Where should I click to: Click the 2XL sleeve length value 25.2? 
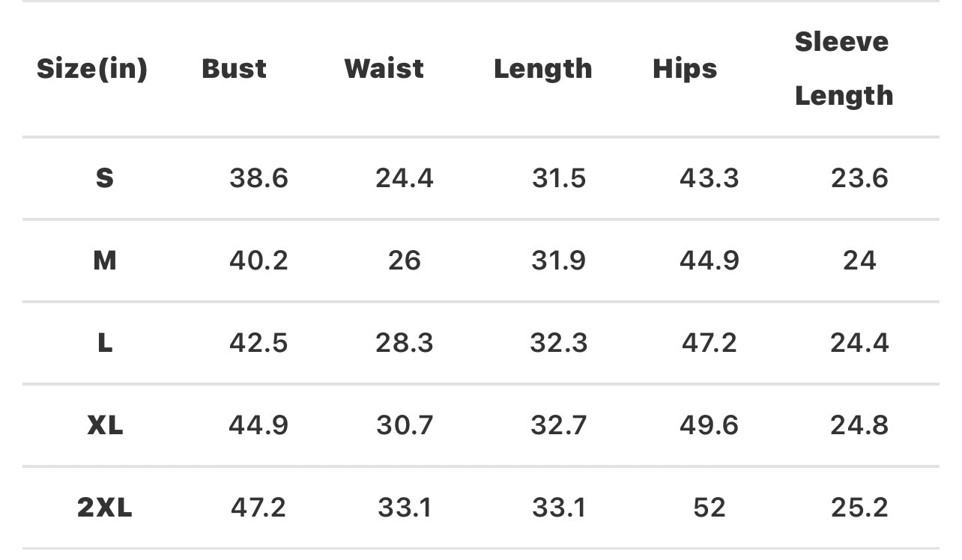[x=859, y=508]
